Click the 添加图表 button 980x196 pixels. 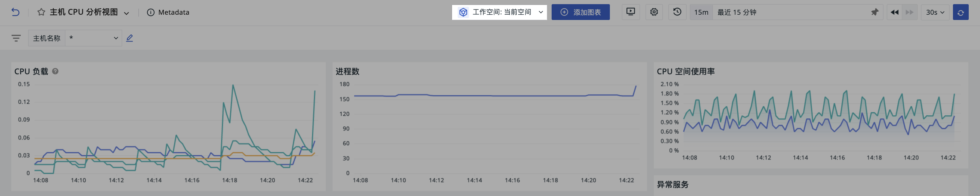[x=581, y=12]
